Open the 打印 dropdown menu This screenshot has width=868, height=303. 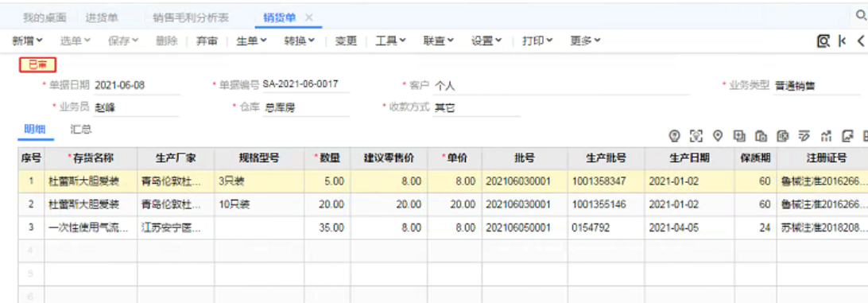(x=537, y=41)
